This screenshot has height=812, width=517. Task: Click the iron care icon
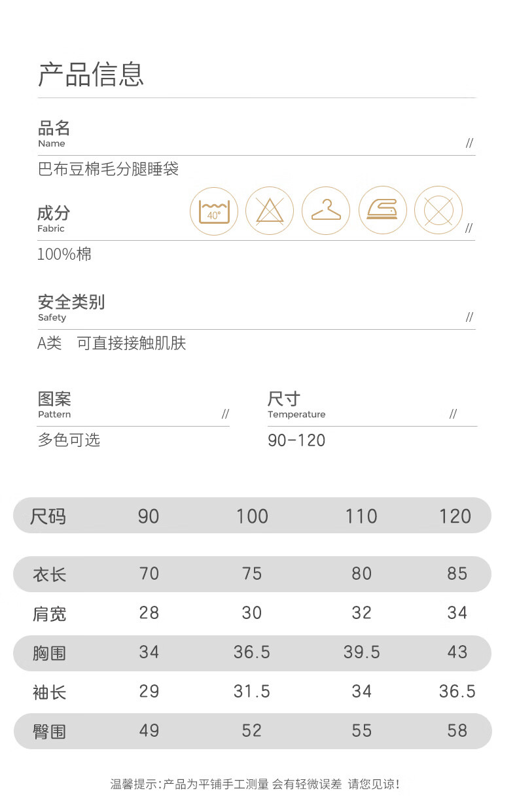pyautogui.click(x=382, y=211)
